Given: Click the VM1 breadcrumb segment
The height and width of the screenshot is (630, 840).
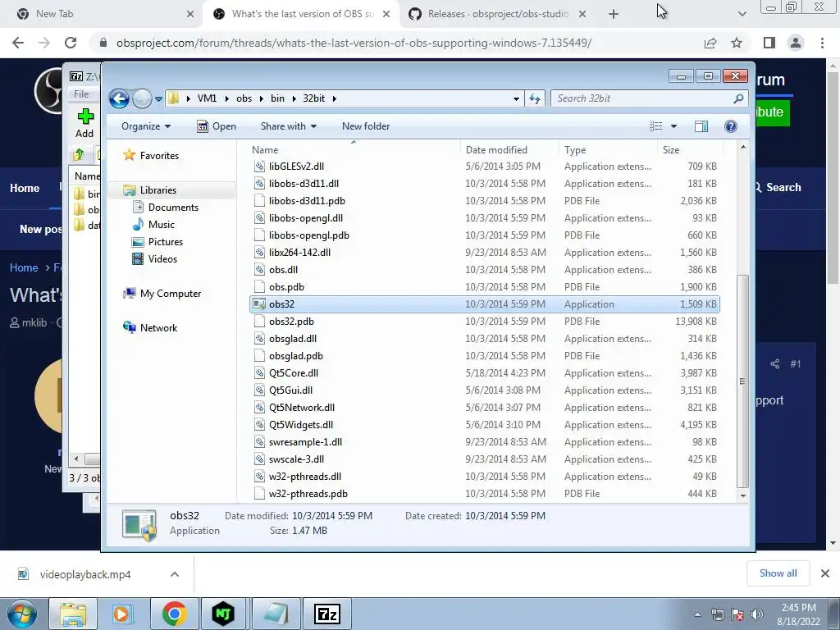Looking at the screenshot, I should (x=207, y=98).
